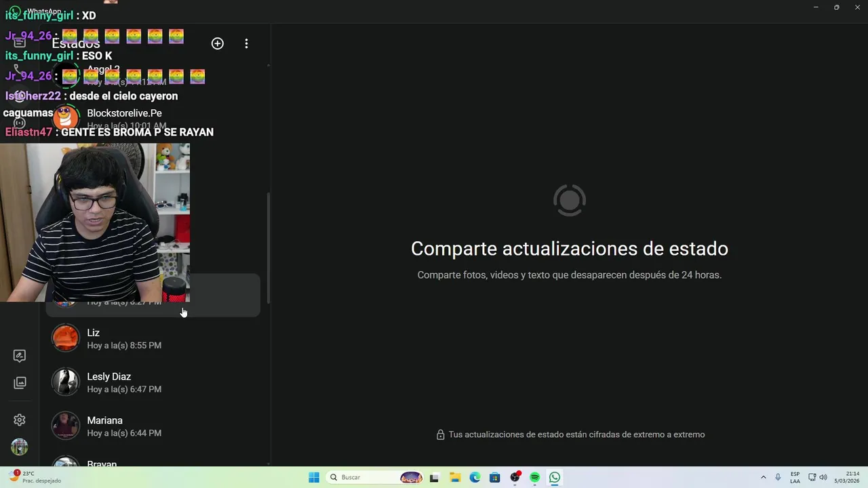
Task: Click the microphone tray icon
Action: pos(778,477)
